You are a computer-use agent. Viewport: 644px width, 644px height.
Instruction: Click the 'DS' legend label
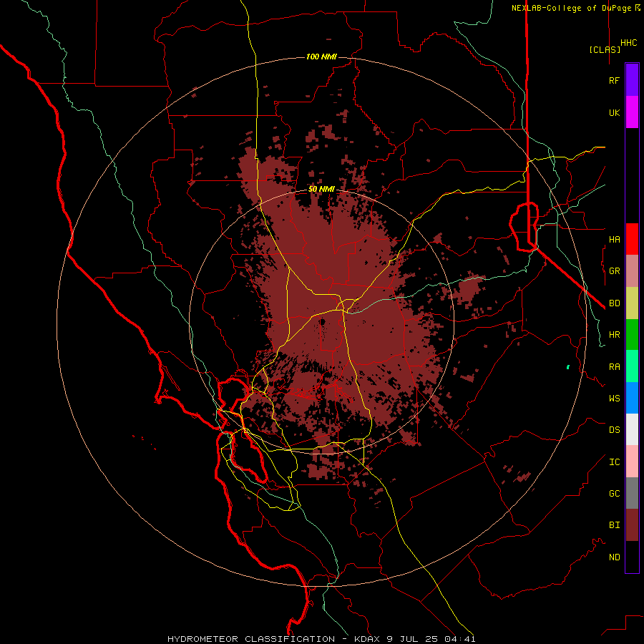tap(614, 429)
